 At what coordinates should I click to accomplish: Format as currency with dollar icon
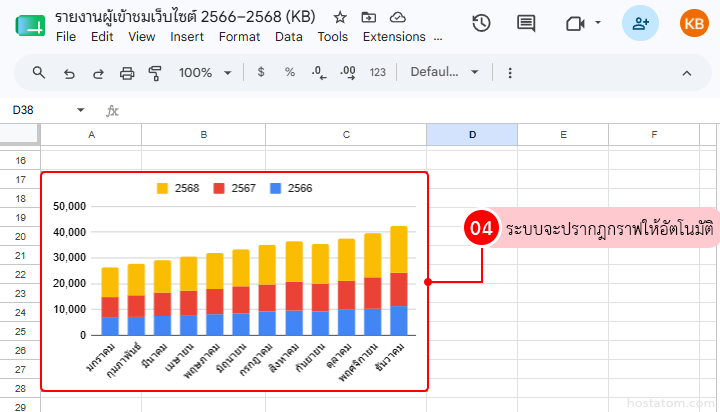click(261, 72)
